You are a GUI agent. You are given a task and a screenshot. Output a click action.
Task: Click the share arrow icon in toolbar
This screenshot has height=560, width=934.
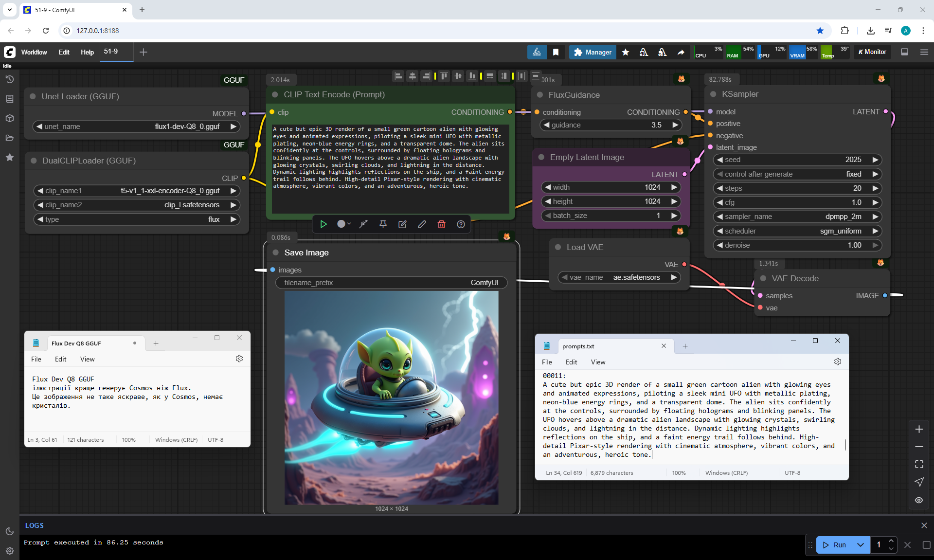681,52
